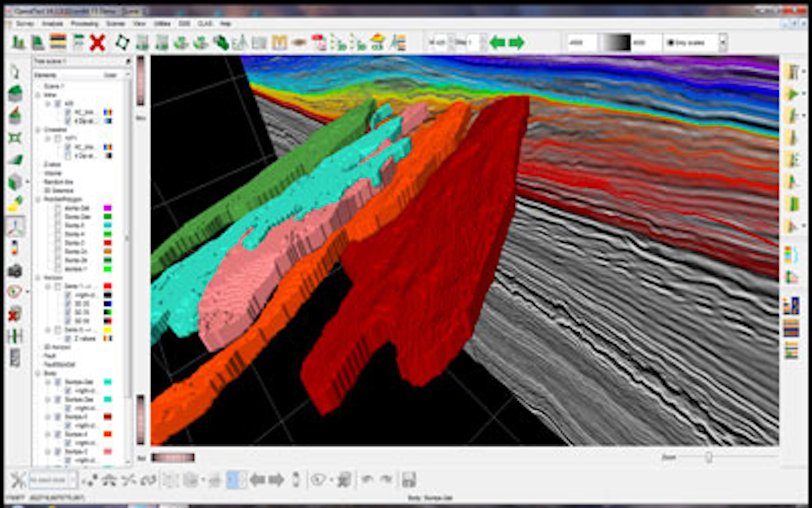Toggle checkbox of first item under Inline

click(x=58, y=104)
